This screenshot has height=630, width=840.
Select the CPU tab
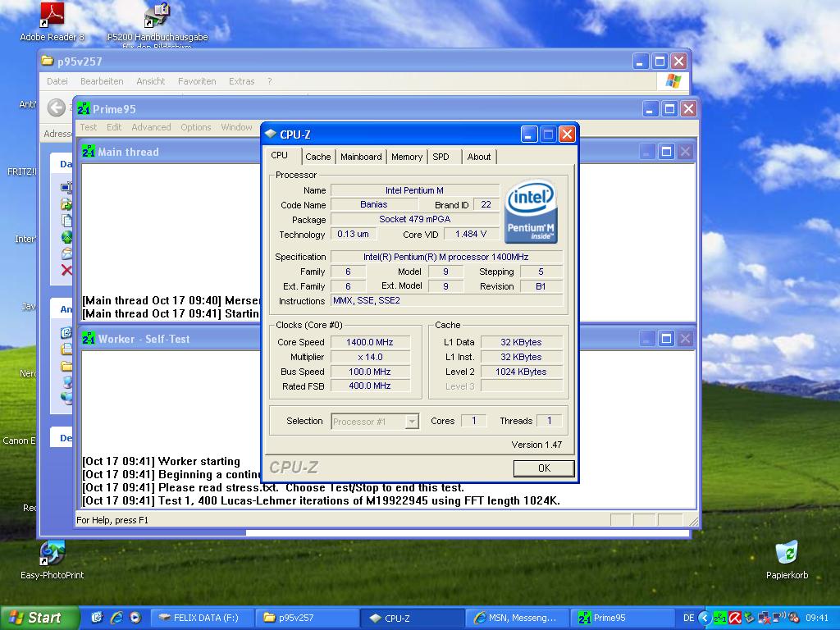tap(280, 155)
